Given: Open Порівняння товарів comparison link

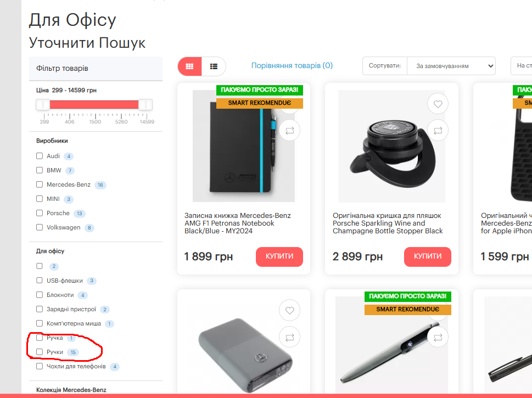Looking at the screenshot, I should click(x=292, y=65).
